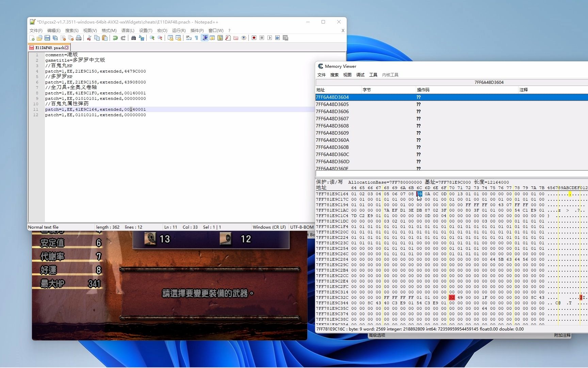Save the file with the Save icon

tap(47, 38)
